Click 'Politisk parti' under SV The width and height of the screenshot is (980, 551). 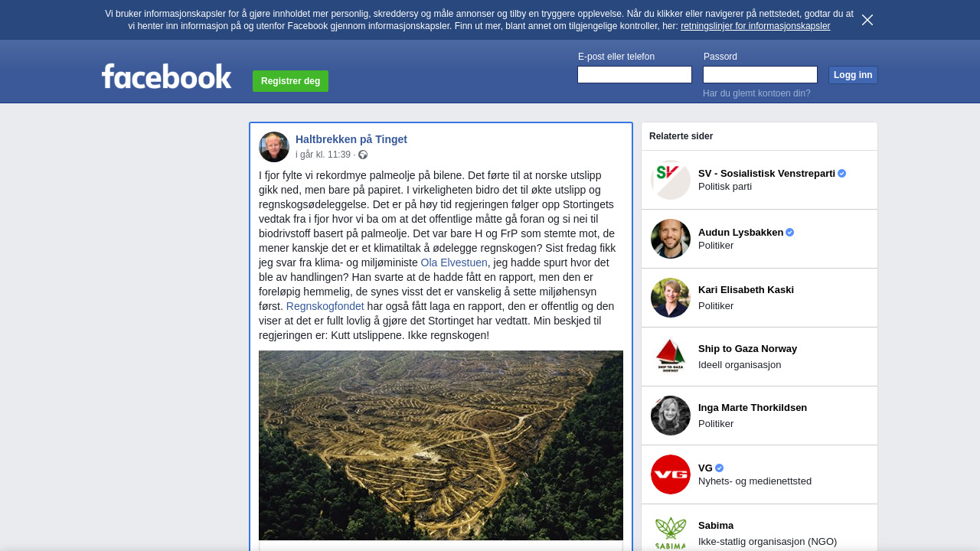725,187
